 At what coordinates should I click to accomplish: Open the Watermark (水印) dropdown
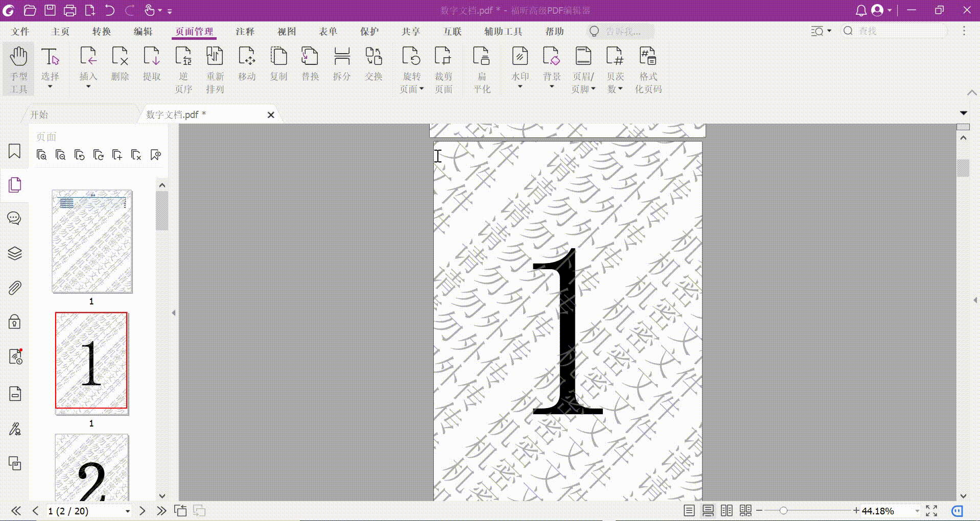click(x=520, y=87)
